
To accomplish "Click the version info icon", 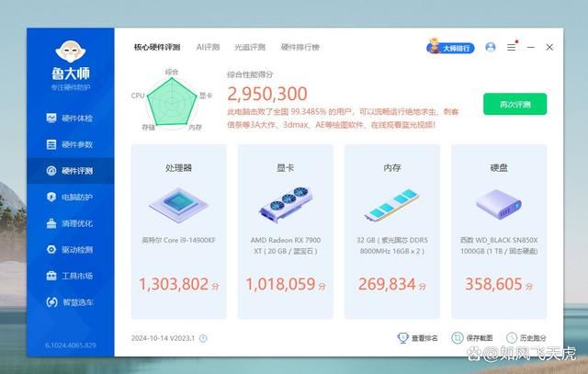I will pyautogui.click(x=203, y=337).
